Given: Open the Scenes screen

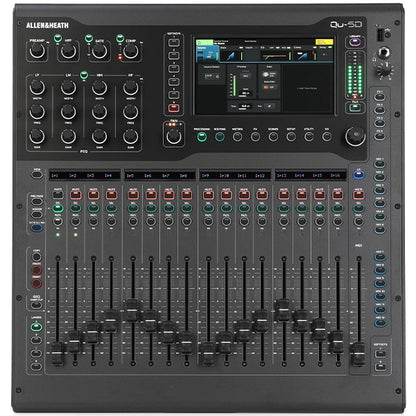Looking at the screenshot, I should click(273, 137).
